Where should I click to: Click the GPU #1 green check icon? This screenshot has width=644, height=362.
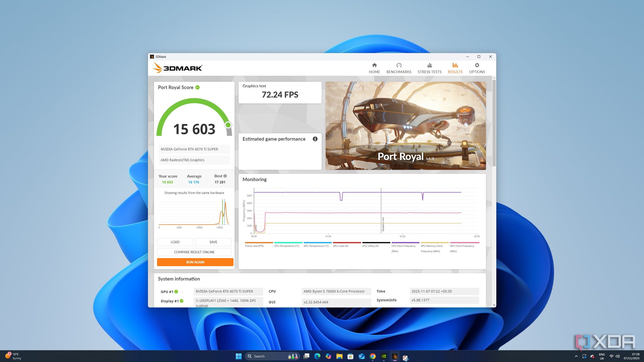coord(176,292)
